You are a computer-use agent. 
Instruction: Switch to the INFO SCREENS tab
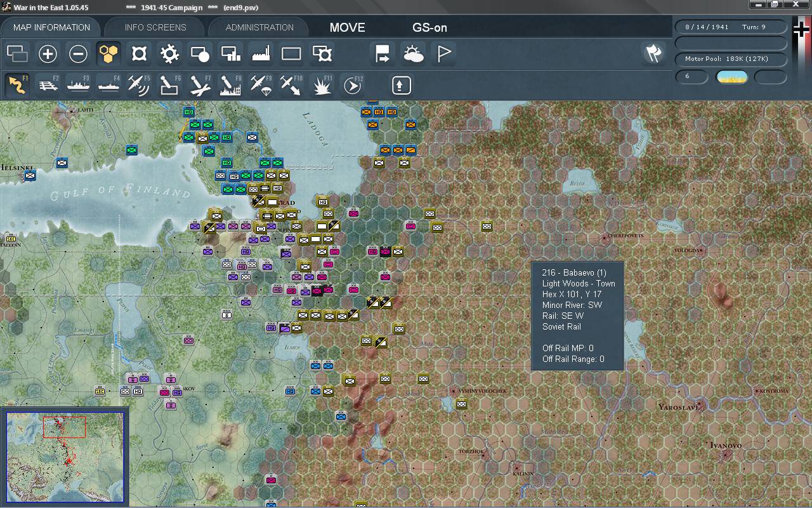(155, 27)
